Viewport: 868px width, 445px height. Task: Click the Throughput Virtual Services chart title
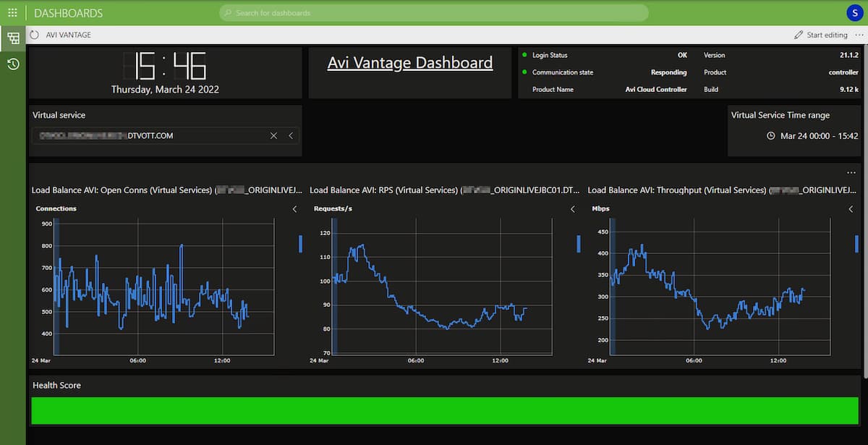click(722, 190)
